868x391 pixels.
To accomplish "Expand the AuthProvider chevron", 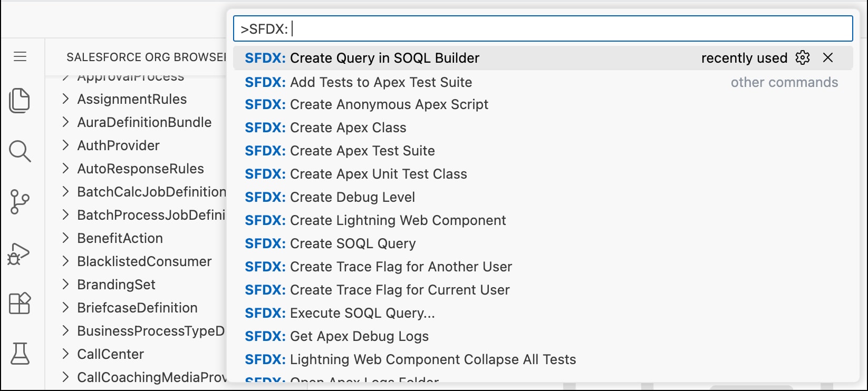I will click(x=65, y=145).
